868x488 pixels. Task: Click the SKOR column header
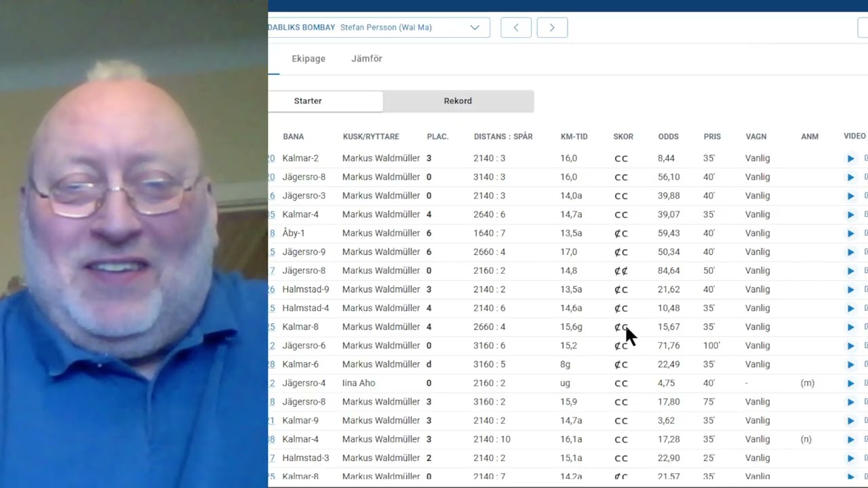pos(623,137)
